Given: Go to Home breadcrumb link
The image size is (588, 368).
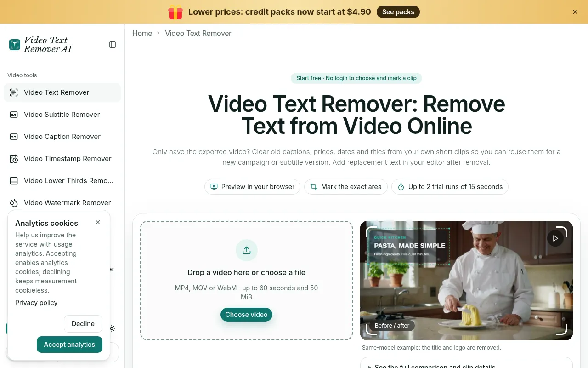Looking at the screenshot, I should tap(142, 33).
